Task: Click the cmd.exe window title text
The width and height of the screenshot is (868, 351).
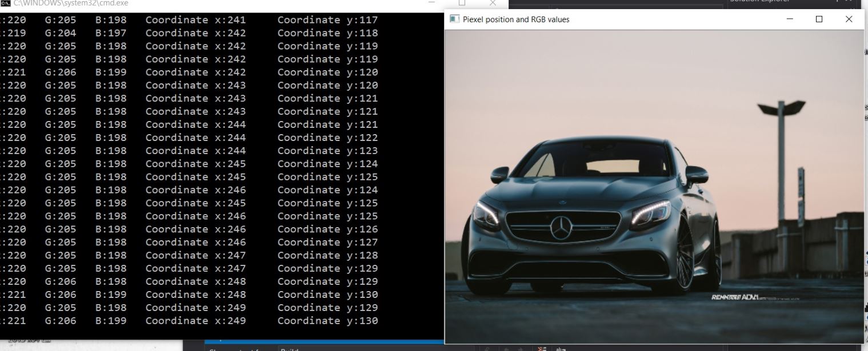Action: coord(71,3)
